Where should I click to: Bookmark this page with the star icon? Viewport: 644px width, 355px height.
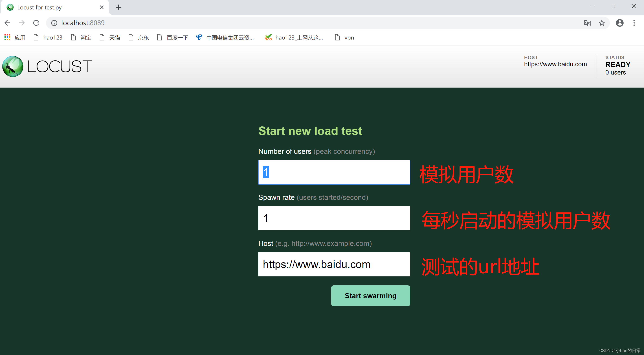click(x=602, y=23)
